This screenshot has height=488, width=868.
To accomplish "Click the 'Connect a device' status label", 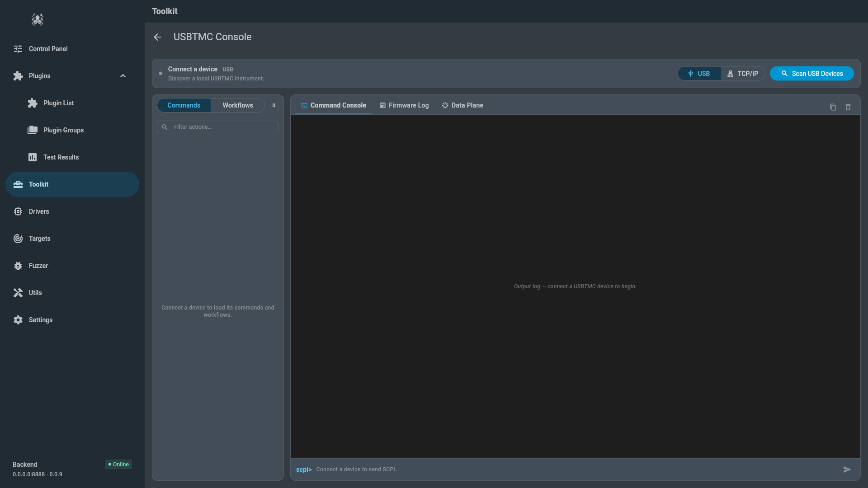I will [193, 69].
